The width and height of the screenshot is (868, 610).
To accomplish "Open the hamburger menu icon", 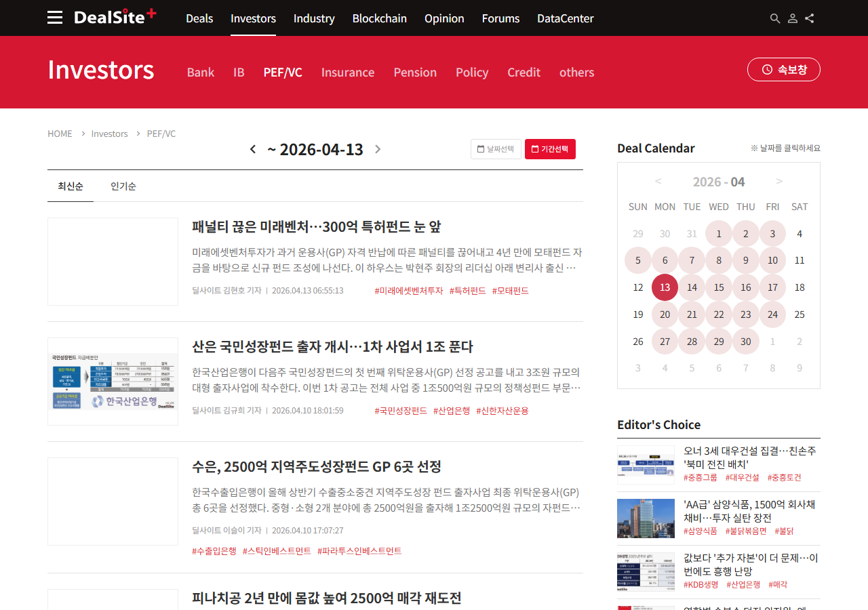I will 55,18.
